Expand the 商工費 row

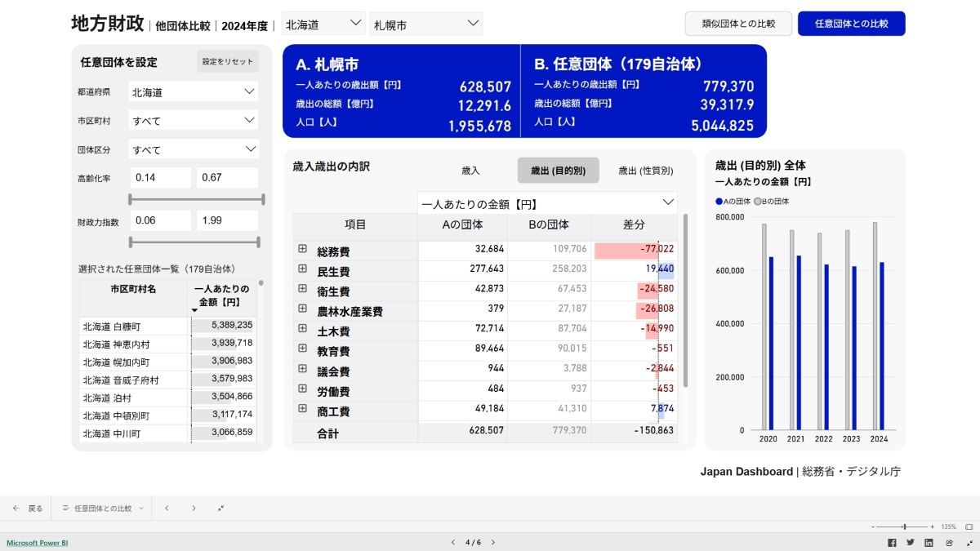(x=302, y=409)
